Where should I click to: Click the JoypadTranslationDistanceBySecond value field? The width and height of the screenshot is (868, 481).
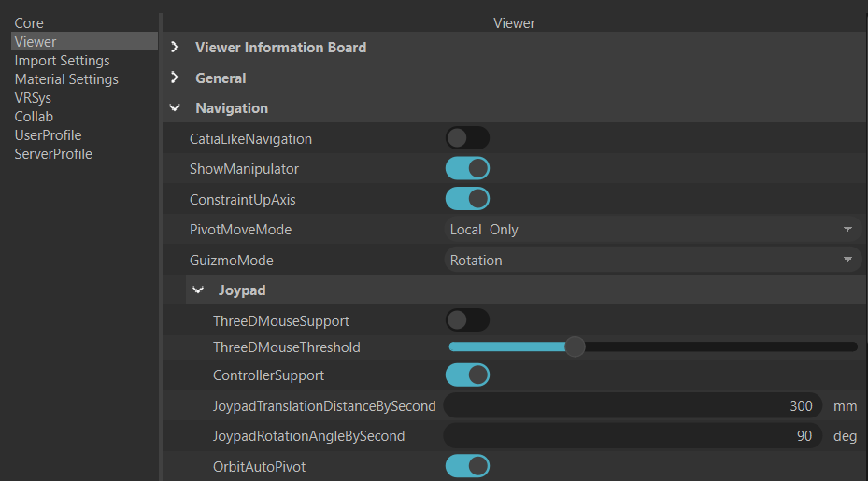click(x=633, y=405)
